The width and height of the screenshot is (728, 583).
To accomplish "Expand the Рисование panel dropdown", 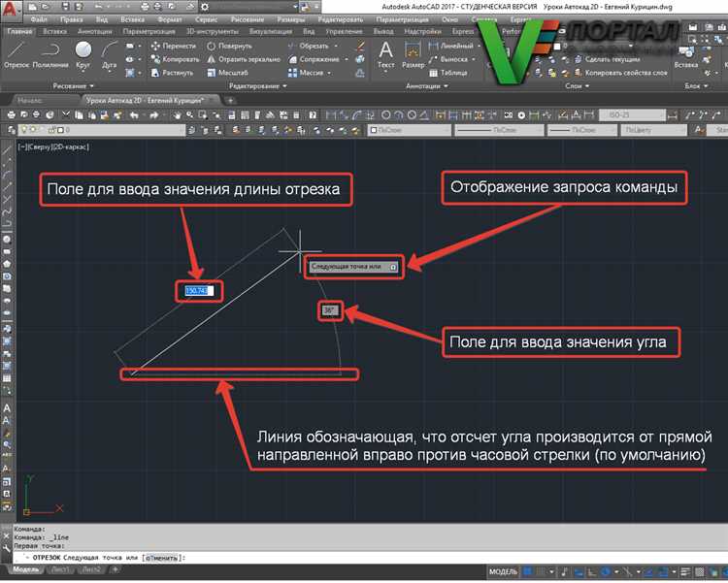I will pyautogui.click(x=73, y=86).
